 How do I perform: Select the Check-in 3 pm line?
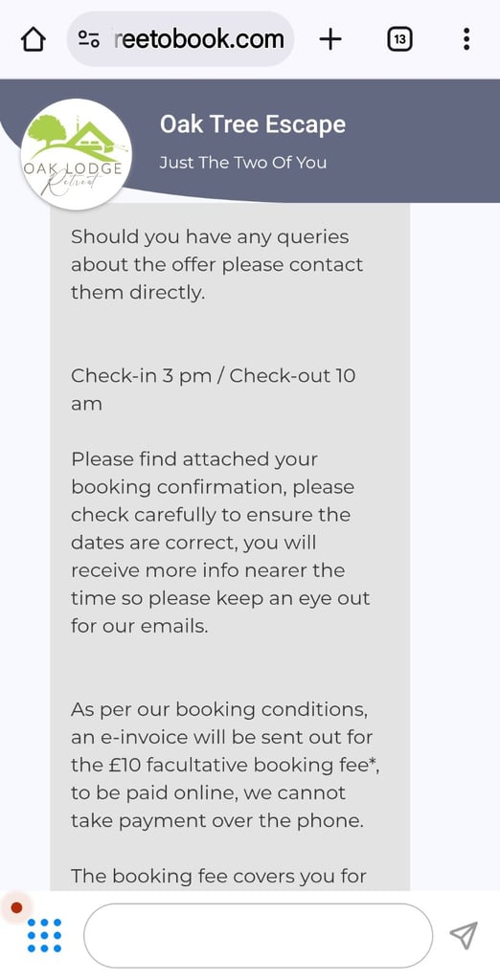point(214,390)
